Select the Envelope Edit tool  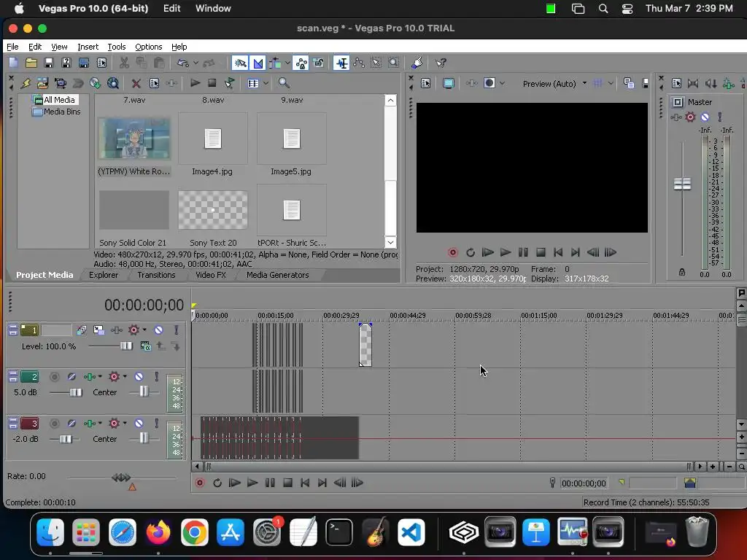click(x=359, y=63)
